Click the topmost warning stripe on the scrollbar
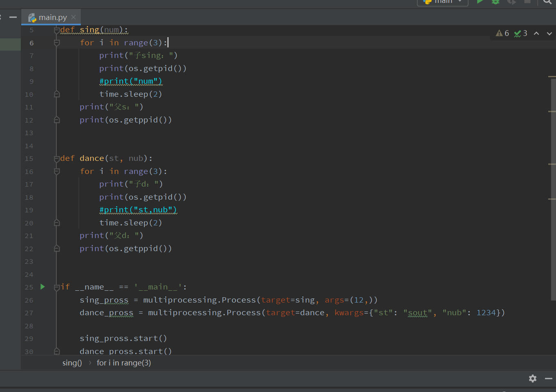 click(552, 76)
